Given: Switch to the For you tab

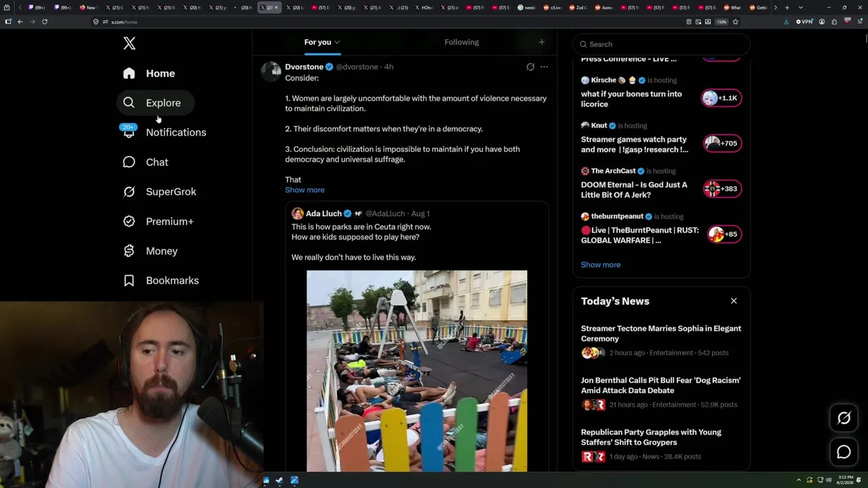Looking at the screenshot, I should point(322,42).
